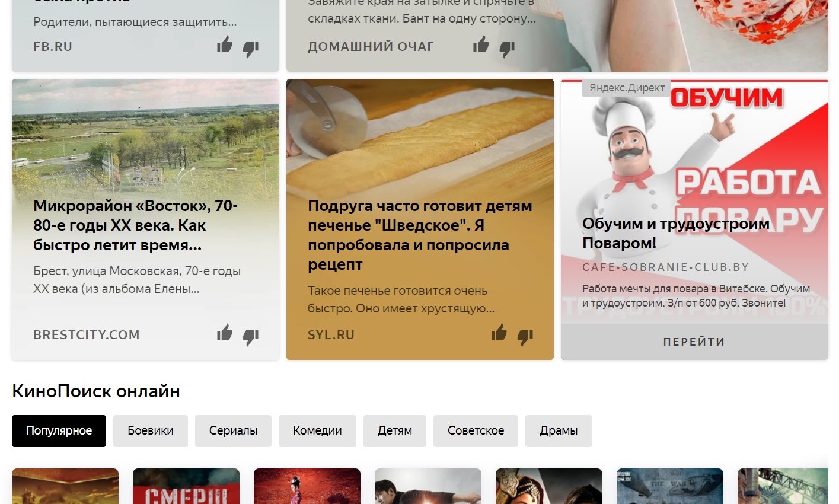Click the Яндекс.Директ label
This screenshot has height=504, width=839.
(x=627, y=88)
